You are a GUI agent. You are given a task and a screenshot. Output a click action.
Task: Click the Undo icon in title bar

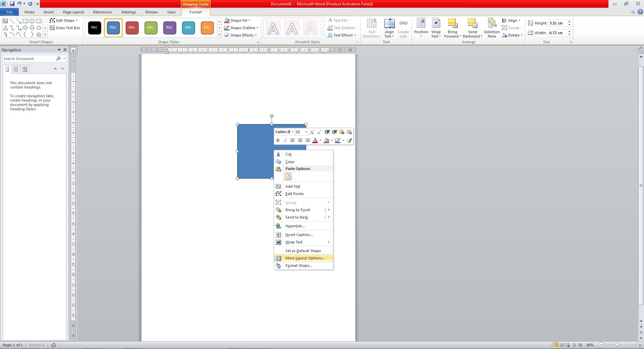tap(19, 4)
